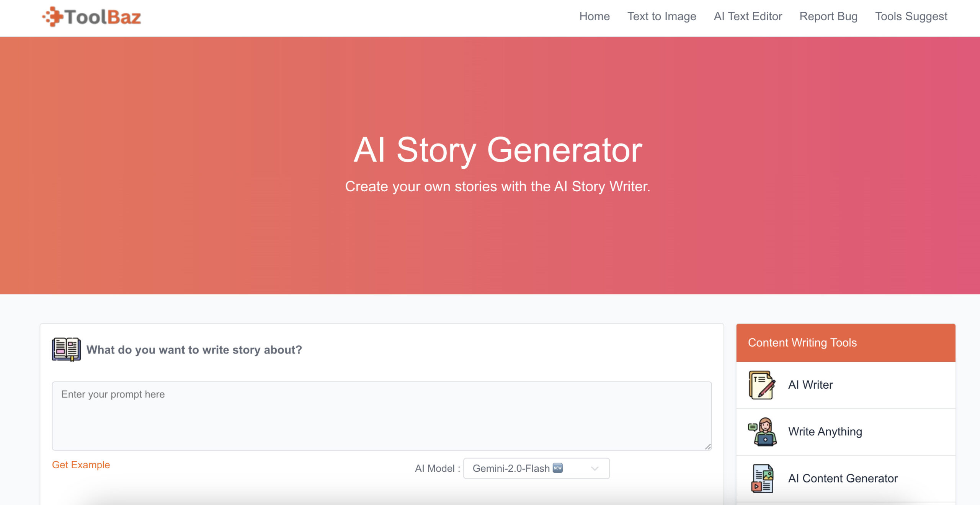Screen dimensions: 980x505
Task: Click the Get Example link
Action: pyautogui.click(x=81, y=465)
